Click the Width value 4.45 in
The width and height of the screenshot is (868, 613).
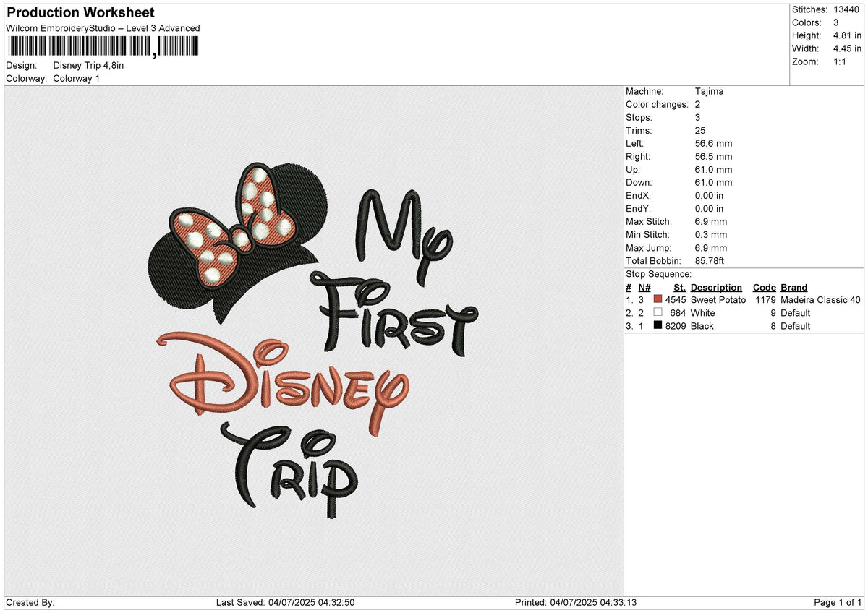(847, 48)
